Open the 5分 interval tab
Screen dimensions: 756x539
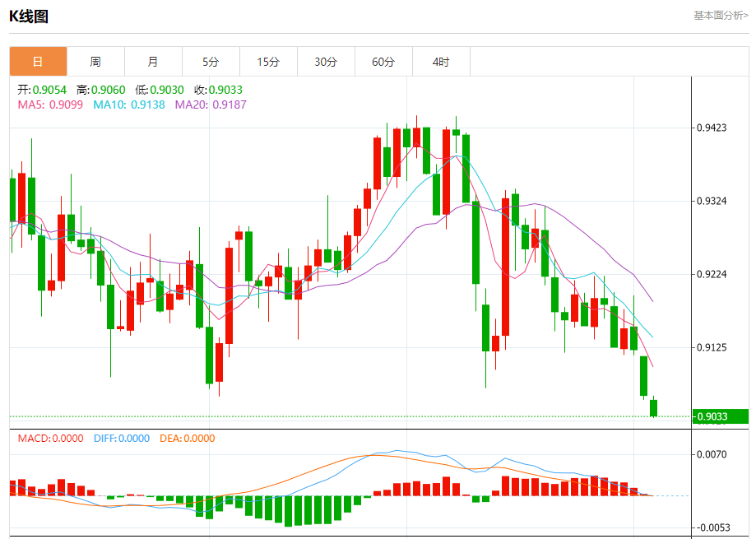click(x=211, y=62)
